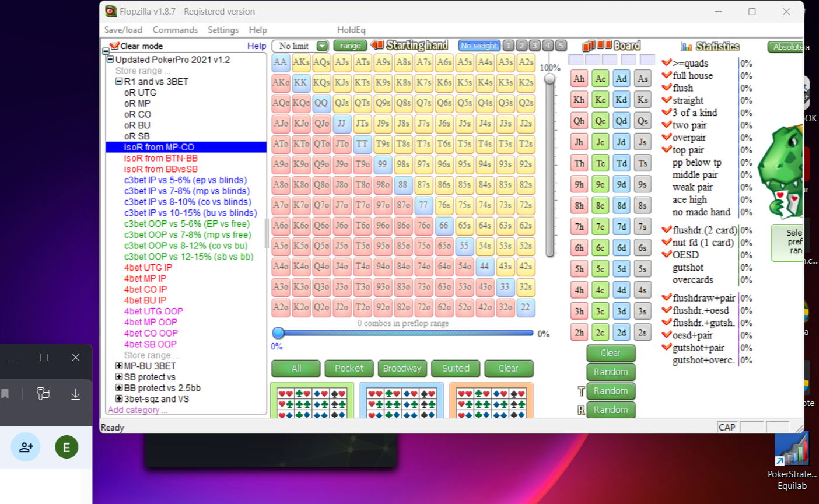Viewport: 819px width, 504px height.
Task: Select the isoR from BTN-BB range
Action: point(160,158)
